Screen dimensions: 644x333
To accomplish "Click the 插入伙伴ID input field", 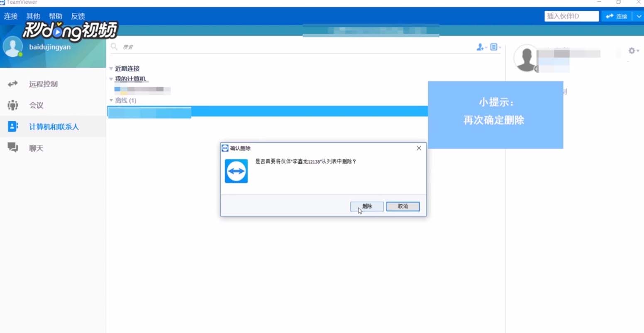I will click(571, 16).
